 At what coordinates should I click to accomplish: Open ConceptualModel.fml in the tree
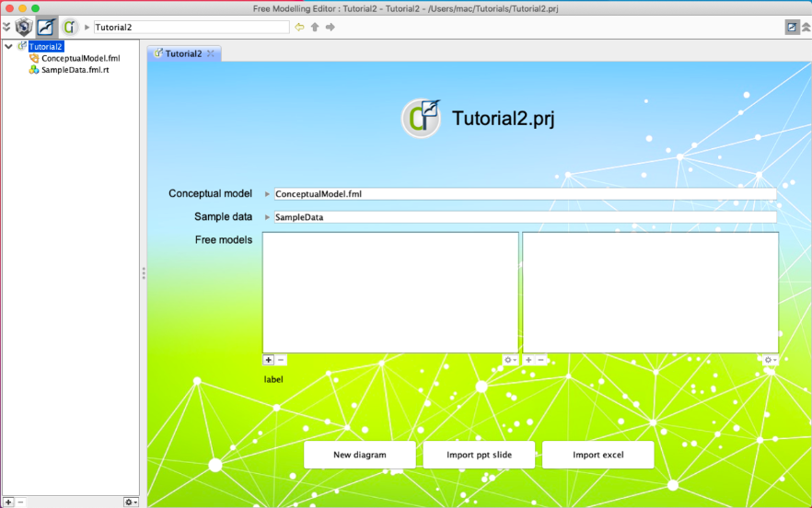coord(81,59)
